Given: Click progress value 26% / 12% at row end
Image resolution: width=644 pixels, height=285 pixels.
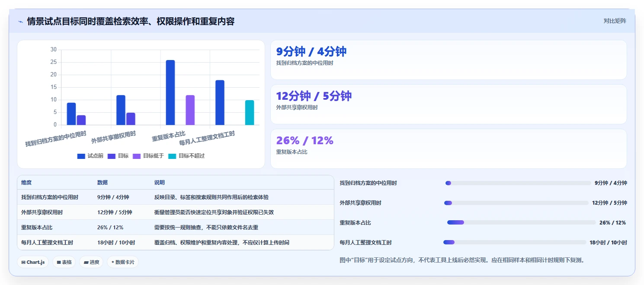Looking at the screenshot, I should (612, 223).
